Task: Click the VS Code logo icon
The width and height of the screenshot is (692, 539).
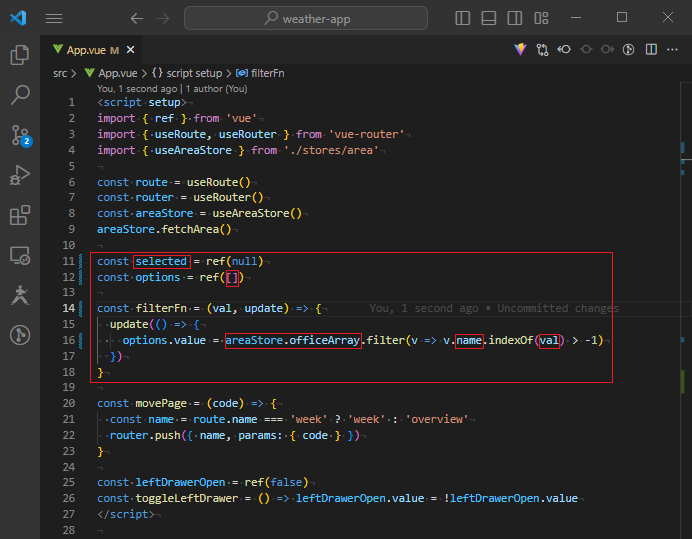Action: (18, 18)
